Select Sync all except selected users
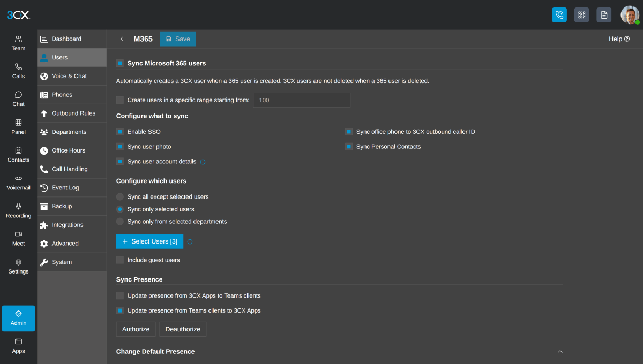 pos(120,197)
